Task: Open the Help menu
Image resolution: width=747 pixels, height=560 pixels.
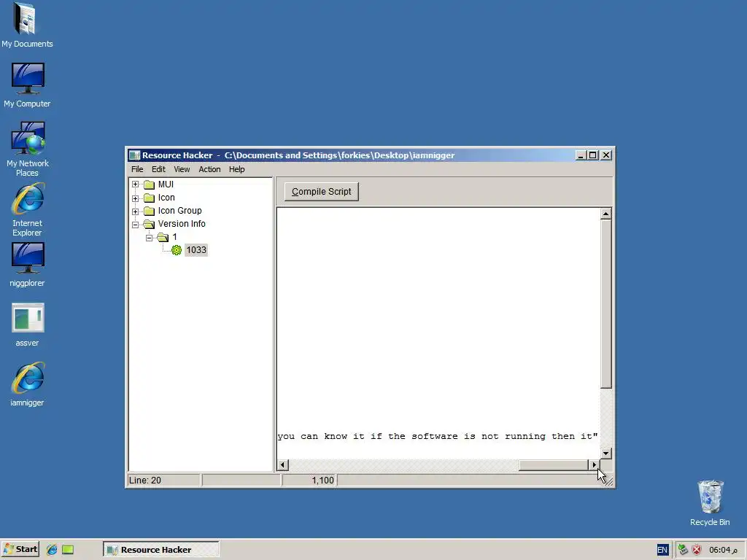Action: point(237,169)
